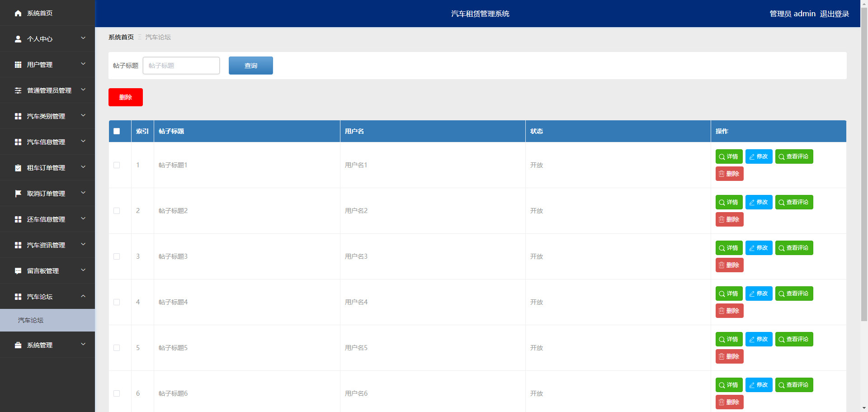Delete the 帖子标题1 row
This screenshot has width=868, height=412.
[729, 174]
